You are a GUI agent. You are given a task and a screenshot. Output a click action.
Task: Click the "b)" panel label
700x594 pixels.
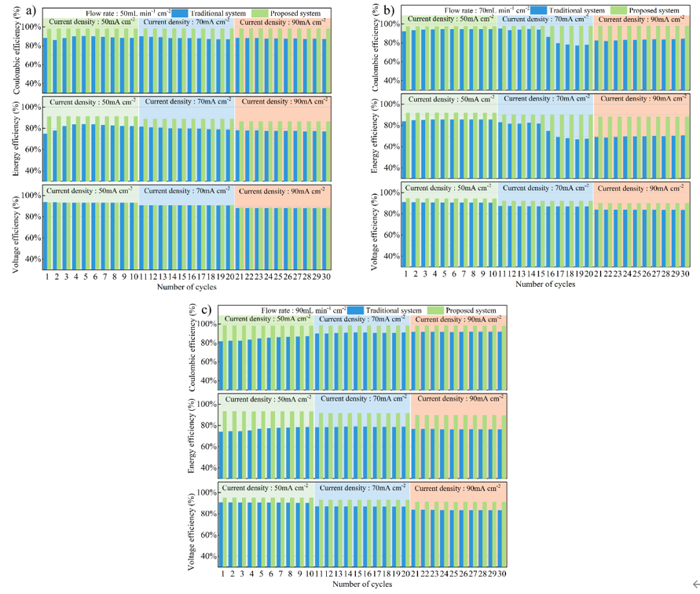[389, 10]
